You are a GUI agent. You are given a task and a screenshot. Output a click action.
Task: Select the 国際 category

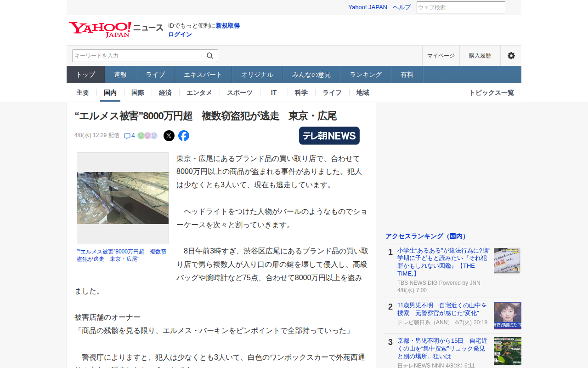[138, 92]
